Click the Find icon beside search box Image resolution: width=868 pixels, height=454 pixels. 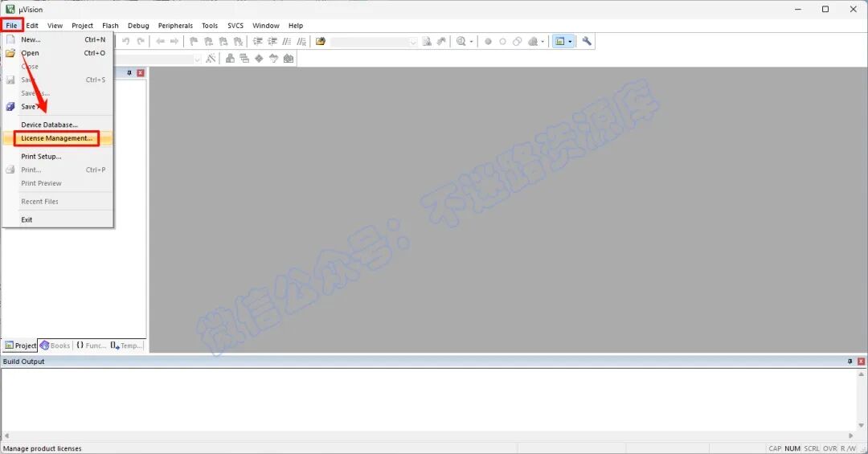pyautogui.click(x=427, y=42)
